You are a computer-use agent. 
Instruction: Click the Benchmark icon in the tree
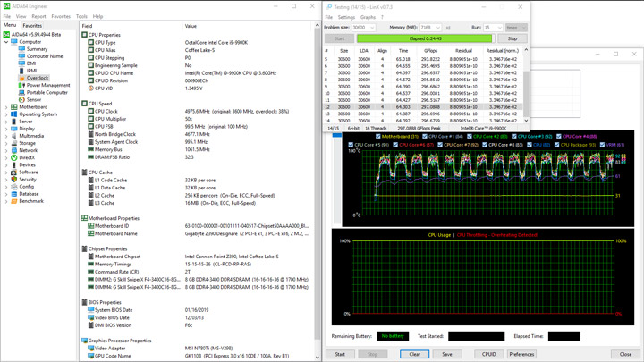tap(14, 201)
